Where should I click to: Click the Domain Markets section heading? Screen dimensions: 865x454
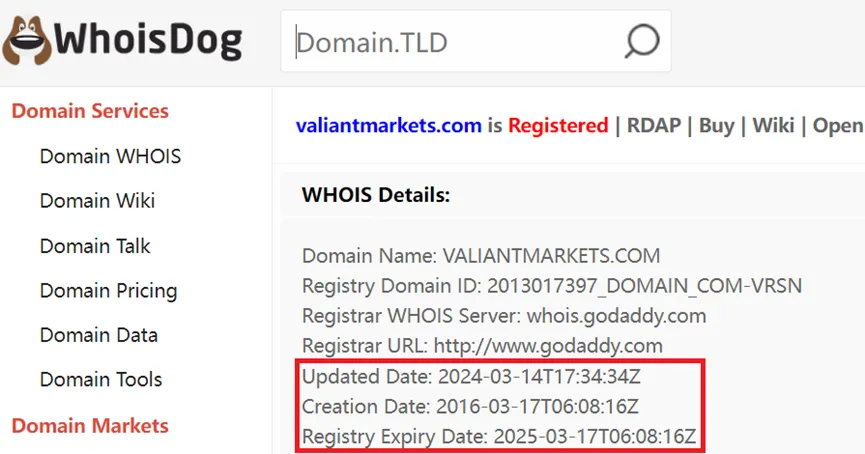(x=90, y=426)
